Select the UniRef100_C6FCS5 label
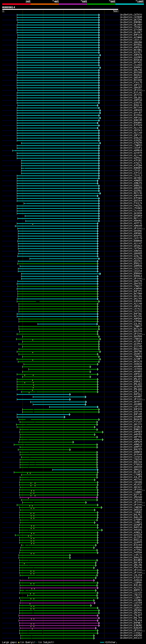This screenshot has height=644, width=146. pos(131,407)
